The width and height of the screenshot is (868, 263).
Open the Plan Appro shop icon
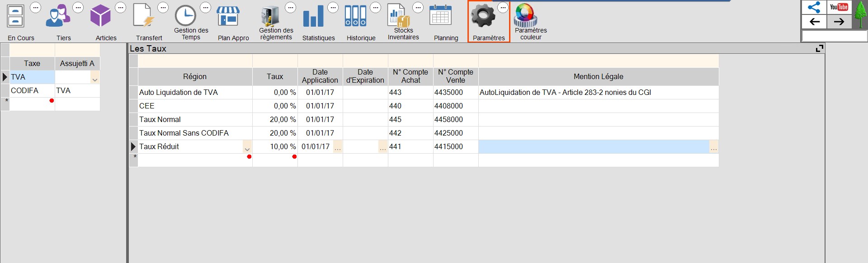click(x=228, y=16)
